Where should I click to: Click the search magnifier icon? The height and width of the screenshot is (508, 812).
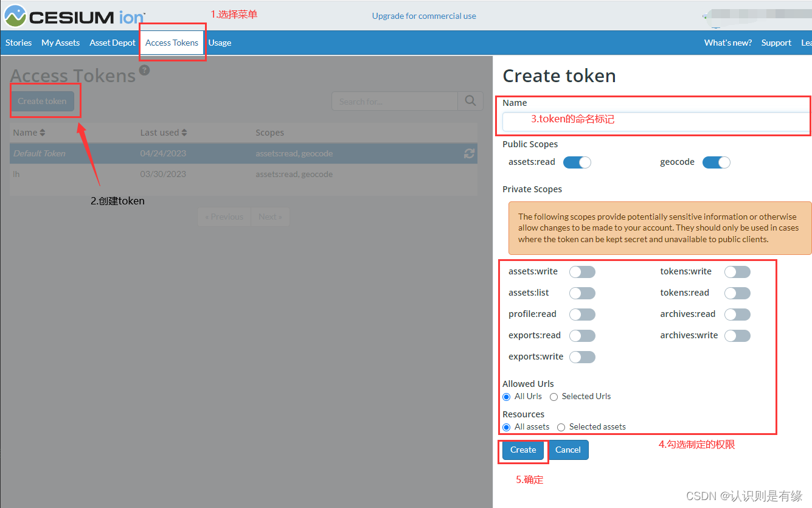[x=470, y=101]
